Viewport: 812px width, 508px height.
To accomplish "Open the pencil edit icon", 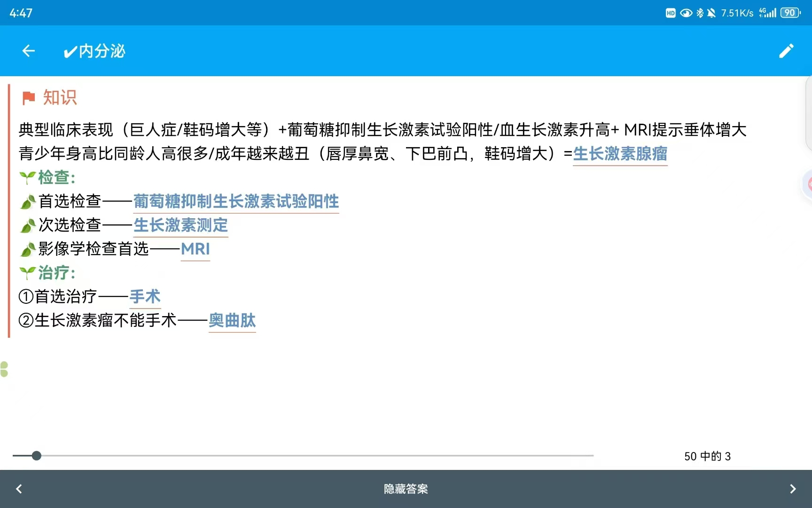I will tap(786, 51).
